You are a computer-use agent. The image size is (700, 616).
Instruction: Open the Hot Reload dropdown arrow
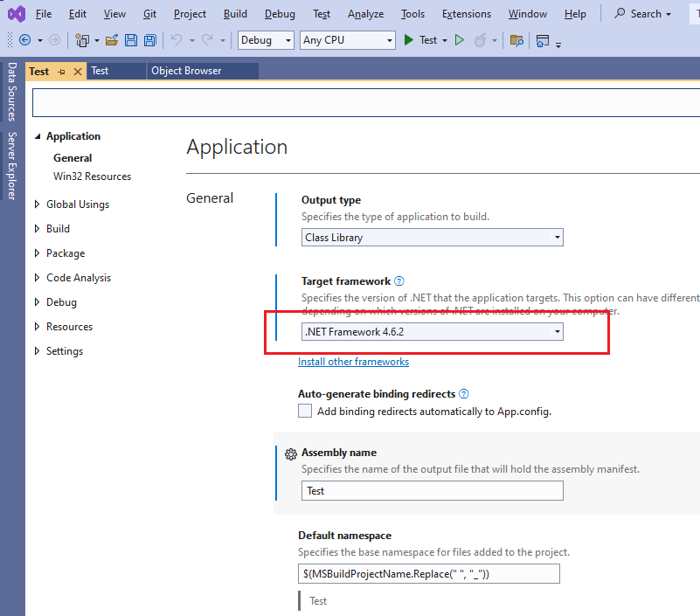(495, 40)
